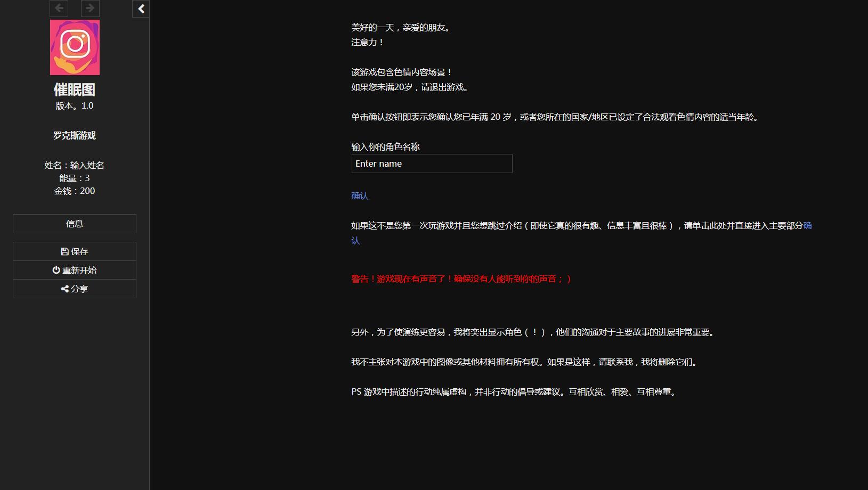
Task: Select the game title 催眠图
Action: click(x=75, y=89)
